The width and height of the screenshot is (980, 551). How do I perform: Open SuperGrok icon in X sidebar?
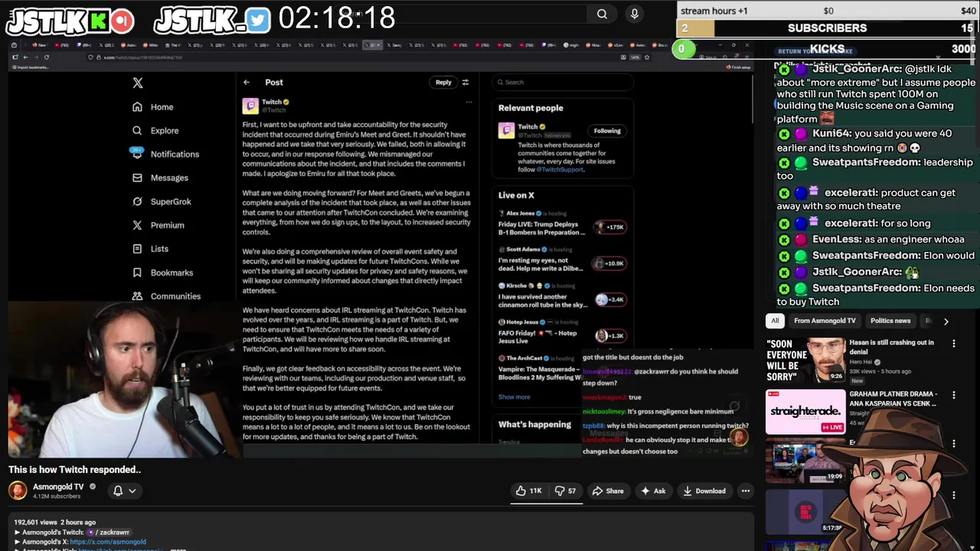[x=137, y=201]
